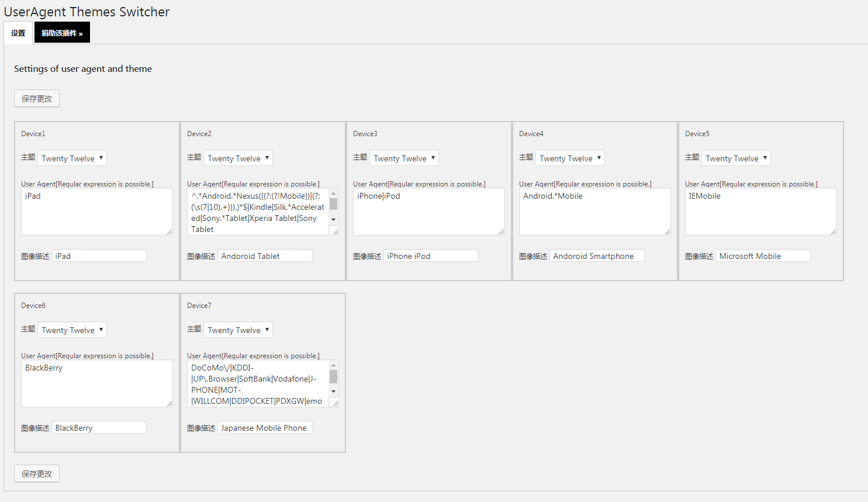Open Device3 theme dropdown
This screenshot has width=868, height=502.
404,158
